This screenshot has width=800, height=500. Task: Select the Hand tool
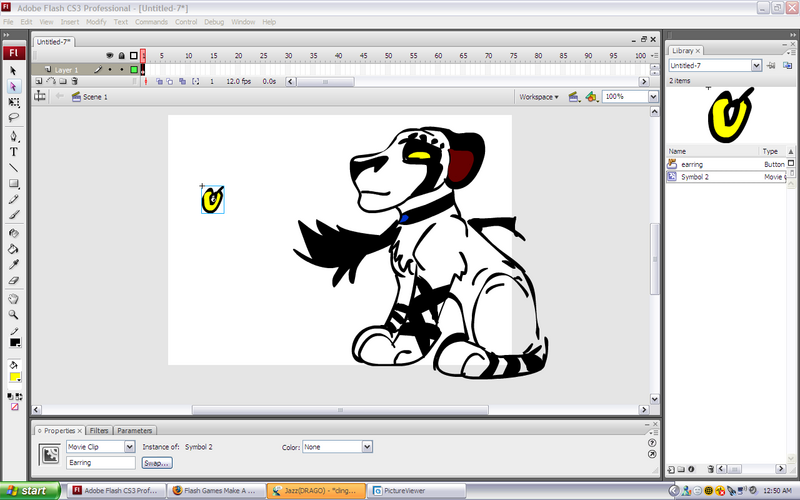coord(14,299)
